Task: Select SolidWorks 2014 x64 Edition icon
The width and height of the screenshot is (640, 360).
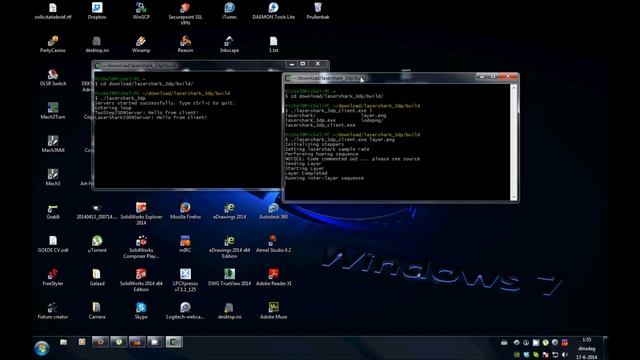Action: point(141,280)
